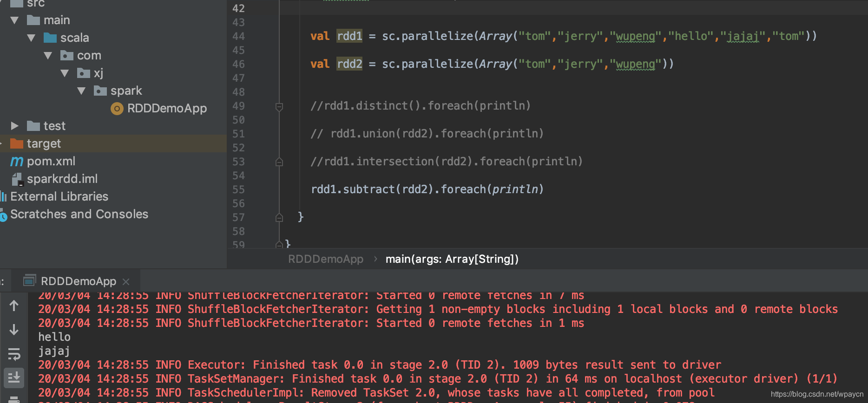
Task: Click the Executor Finished task log line
Action: [380, 365]
